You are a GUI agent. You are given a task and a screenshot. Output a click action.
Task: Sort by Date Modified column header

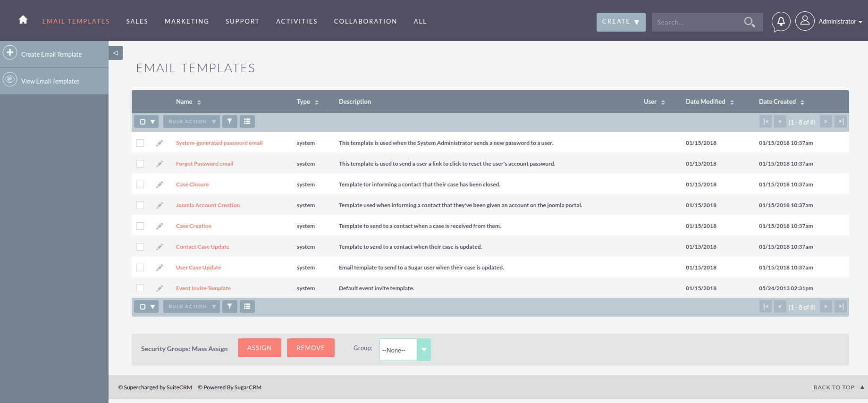[709, 101]
